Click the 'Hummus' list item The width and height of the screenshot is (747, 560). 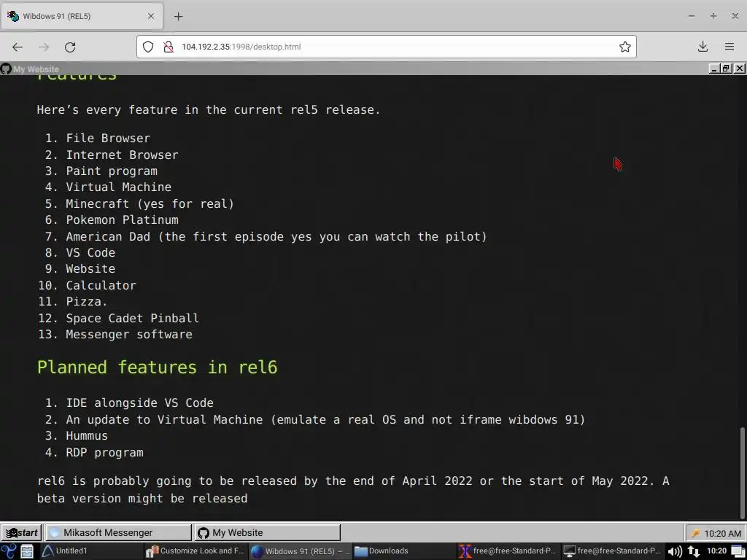(x=87, y=436)
